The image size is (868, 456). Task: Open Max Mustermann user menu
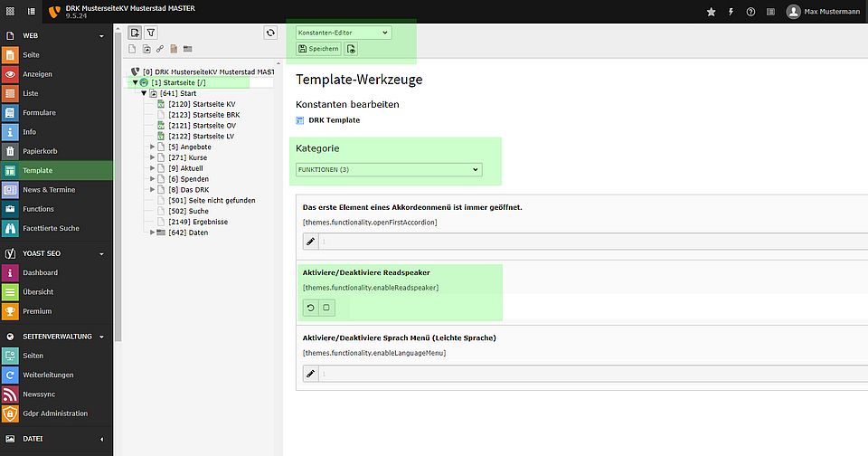click(x=818, y=12)
